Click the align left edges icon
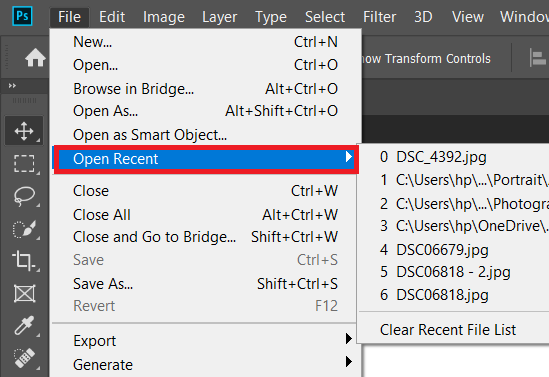The height and width of the screenshot is (377, 549). (538, 58)
